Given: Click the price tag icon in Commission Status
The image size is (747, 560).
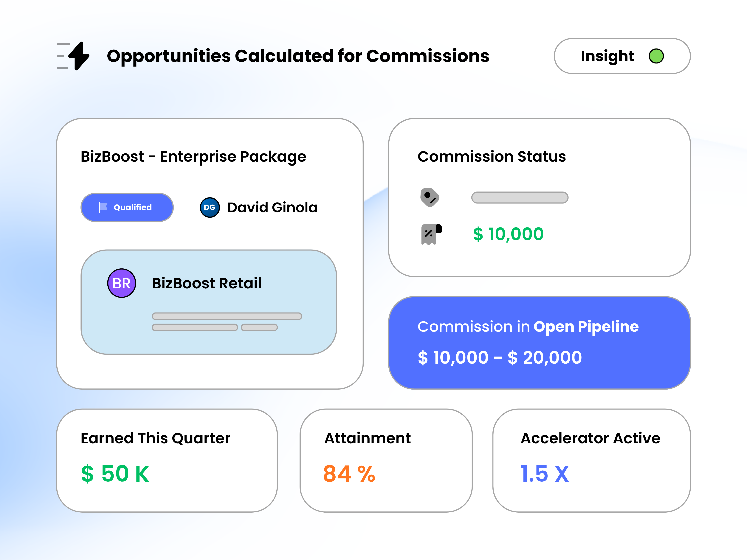Looking at the screenshot, I should pyautogui.click(x=429, y=197).
